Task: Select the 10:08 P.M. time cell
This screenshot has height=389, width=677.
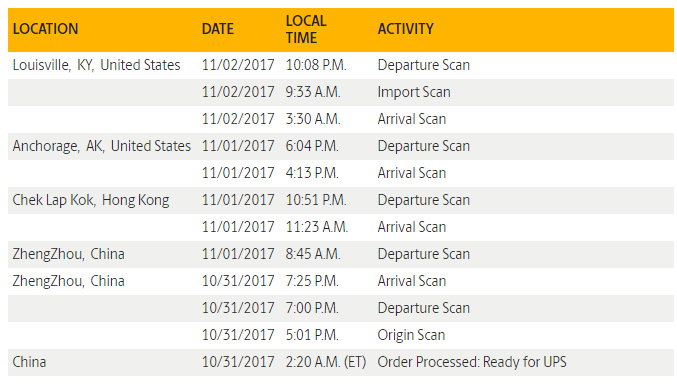Action: pyautogui.click(x=316, y=65)
